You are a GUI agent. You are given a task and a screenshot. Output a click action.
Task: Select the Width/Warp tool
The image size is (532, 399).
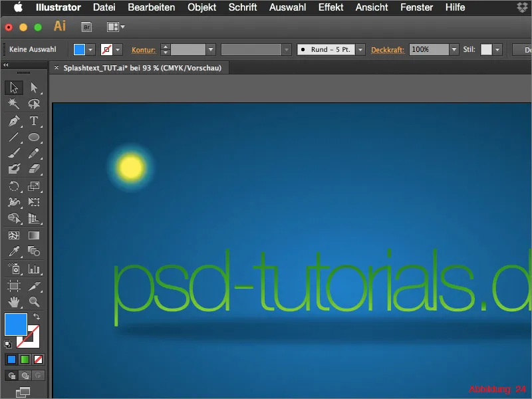pos(14,202)
